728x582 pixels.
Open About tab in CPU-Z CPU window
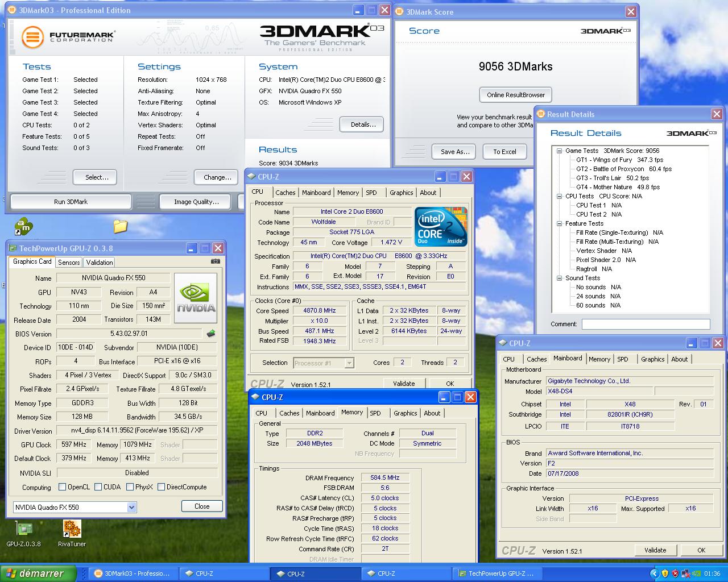pos(428,193)
